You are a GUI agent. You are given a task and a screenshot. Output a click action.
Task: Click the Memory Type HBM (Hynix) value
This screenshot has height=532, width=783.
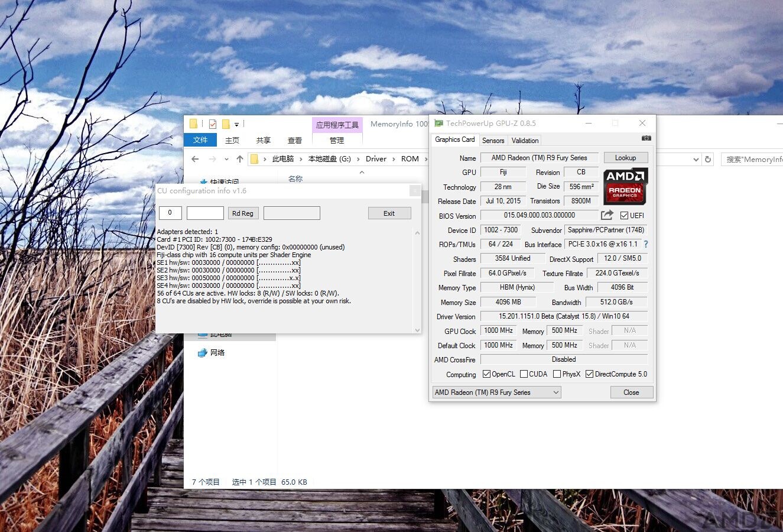point(517,287)
